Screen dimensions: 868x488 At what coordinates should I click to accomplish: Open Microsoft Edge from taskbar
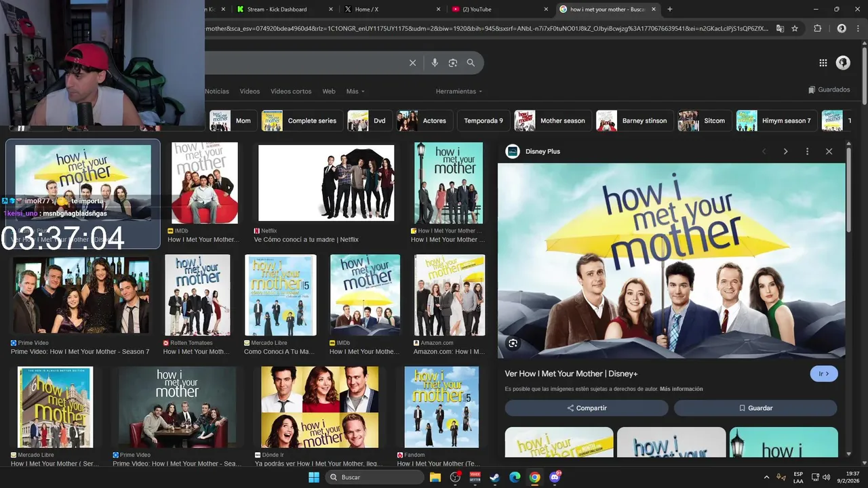point(515,477)
